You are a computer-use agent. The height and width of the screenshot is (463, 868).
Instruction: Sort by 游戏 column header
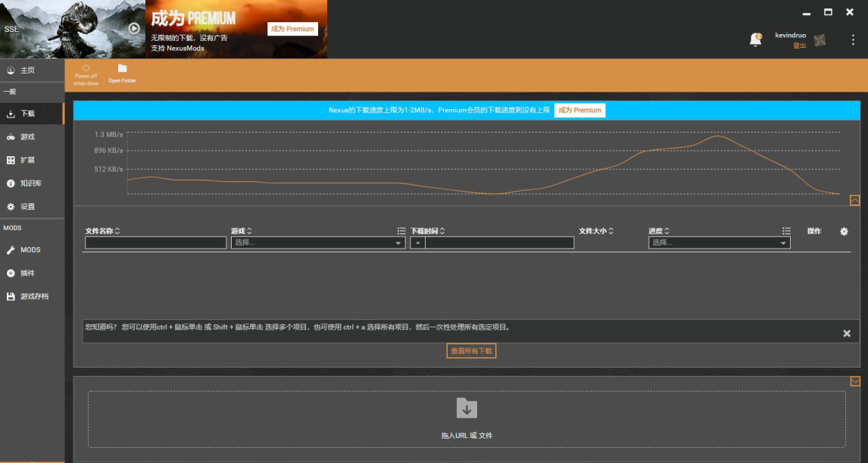point(242,231)
